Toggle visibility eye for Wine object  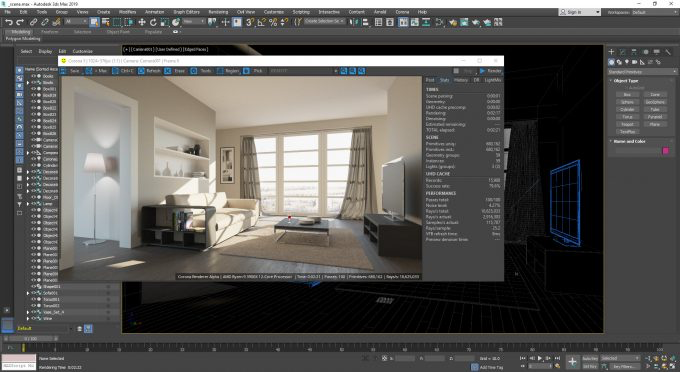33,318
